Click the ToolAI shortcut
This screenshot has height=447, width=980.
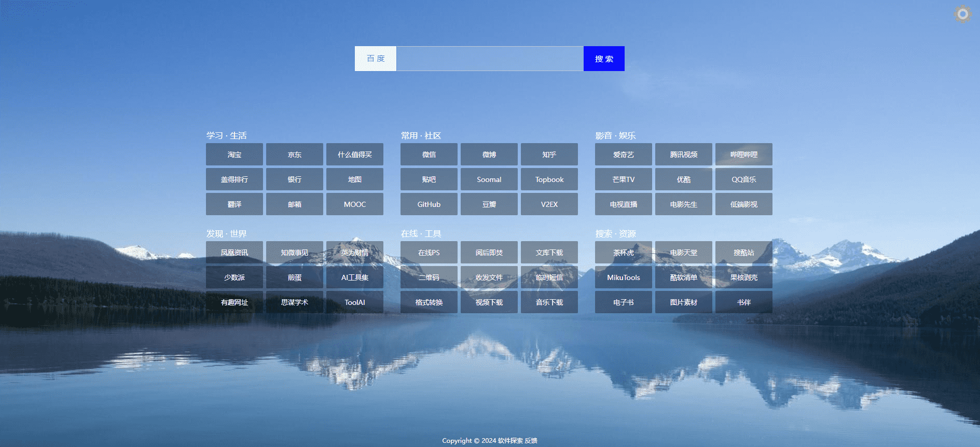click(355, 302)
